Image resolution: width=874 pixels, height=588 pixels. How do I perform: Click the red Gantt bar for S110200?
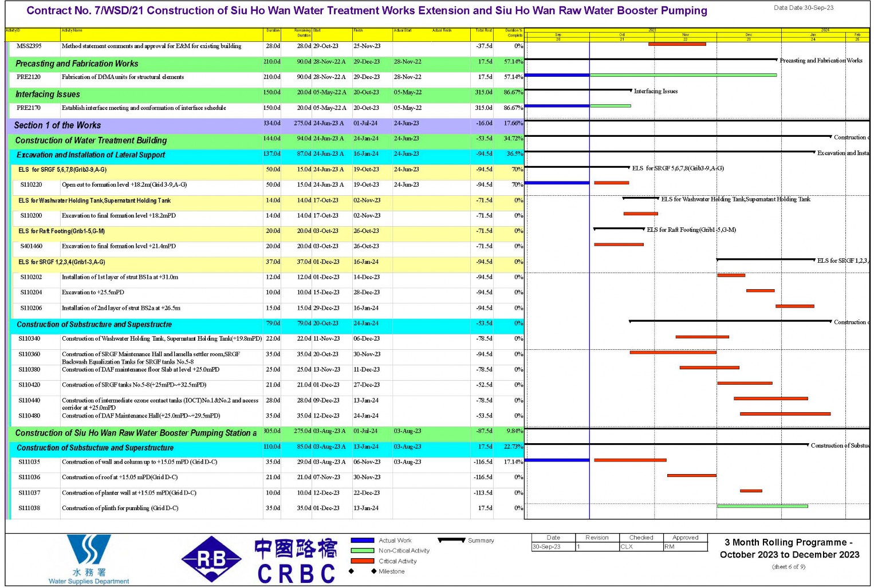[640, 214]
